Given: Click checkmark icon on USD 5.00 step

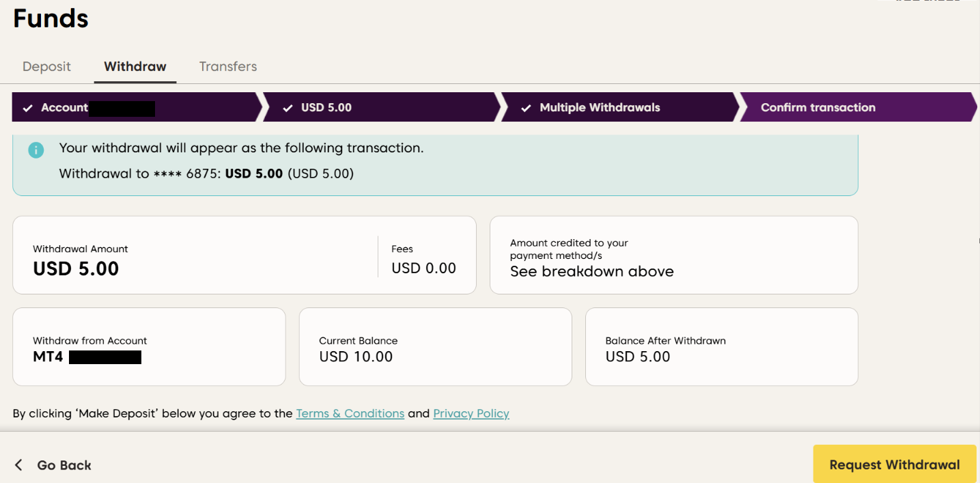Looking at the screenshot, I should [x=288, y=108].
